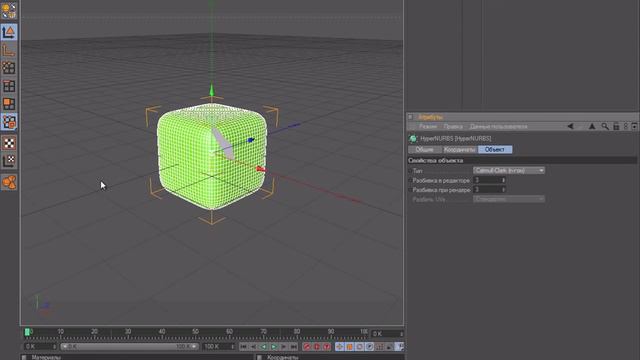Open the Режим menu in Attributes
The width and height of the screenshot is (640, 360).
click(428, 127)
